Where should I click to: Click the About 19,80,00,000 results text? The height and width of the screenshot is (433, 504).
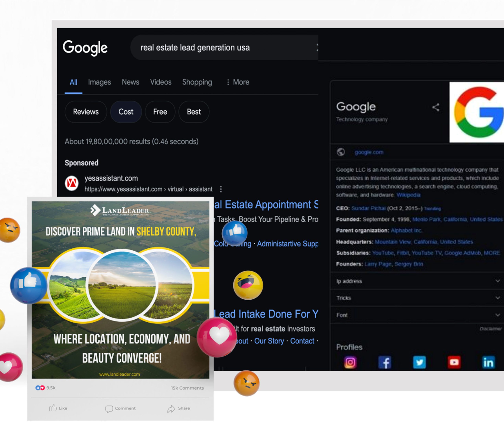tap(132, 141)
